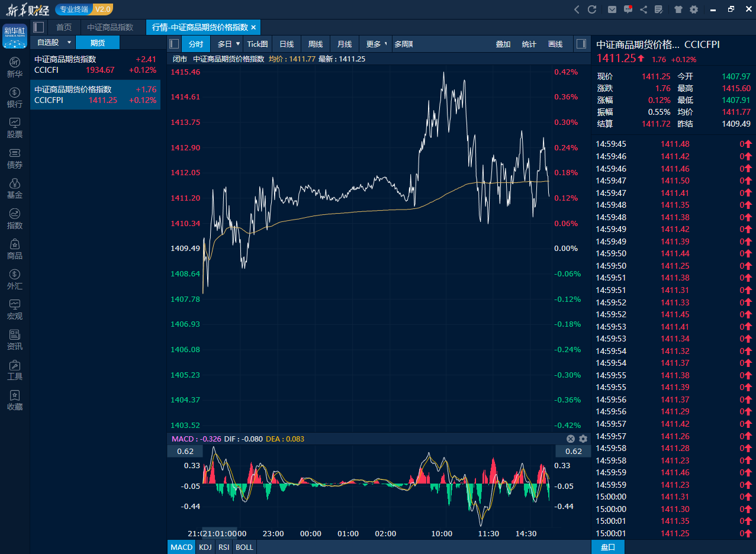756x554 pixels.
Task: Click the 23:00 time axis label
Action: (x=273, y=533)
